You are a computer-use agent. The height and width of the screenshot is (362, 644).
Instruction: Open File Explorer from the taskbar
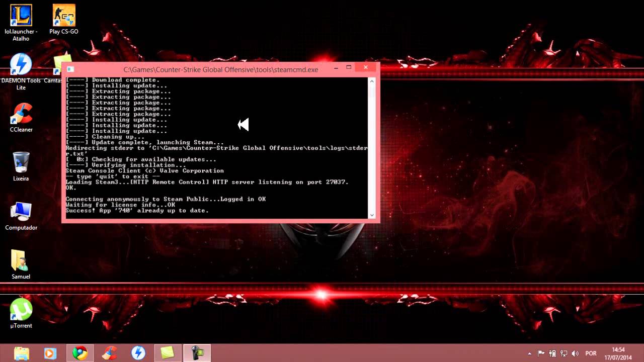22,353
